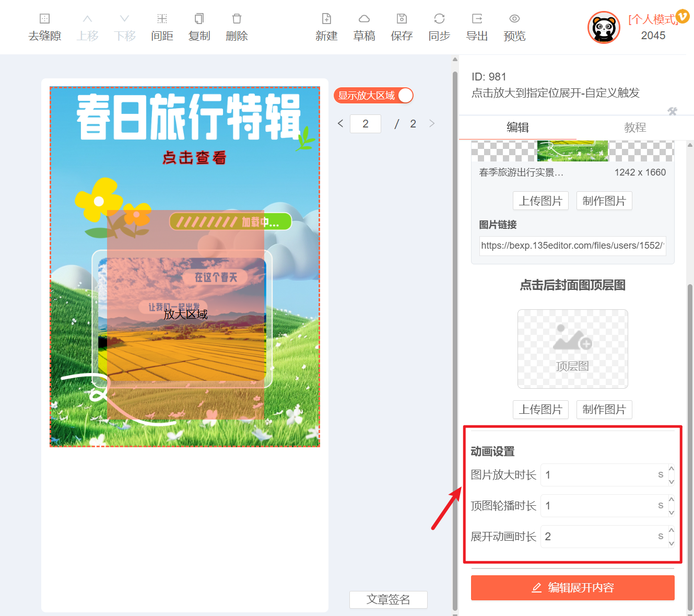Click the VIP badge icon

click(x=683, y=17)
